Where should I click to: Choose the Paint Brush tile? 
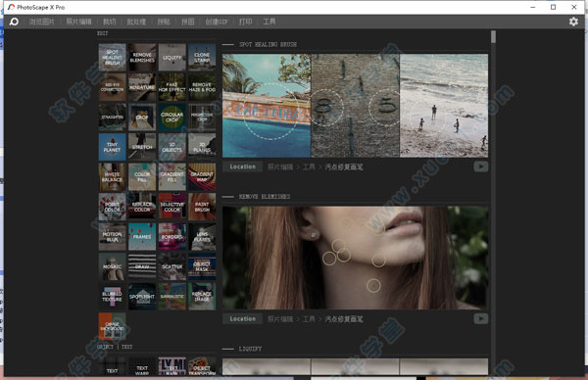(202, 207)
